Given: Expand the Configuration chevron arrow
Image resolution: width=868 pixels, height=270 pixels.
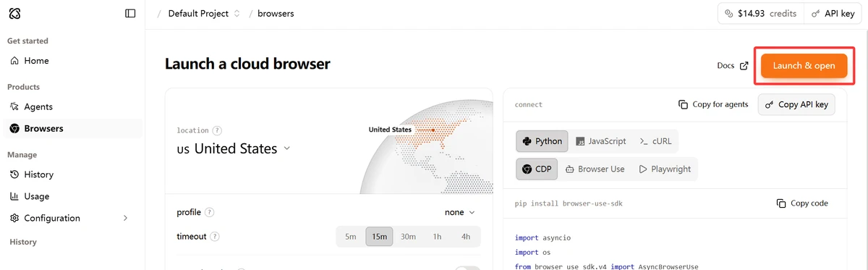Looking at the screenshot, I should (x=125, y=218).
